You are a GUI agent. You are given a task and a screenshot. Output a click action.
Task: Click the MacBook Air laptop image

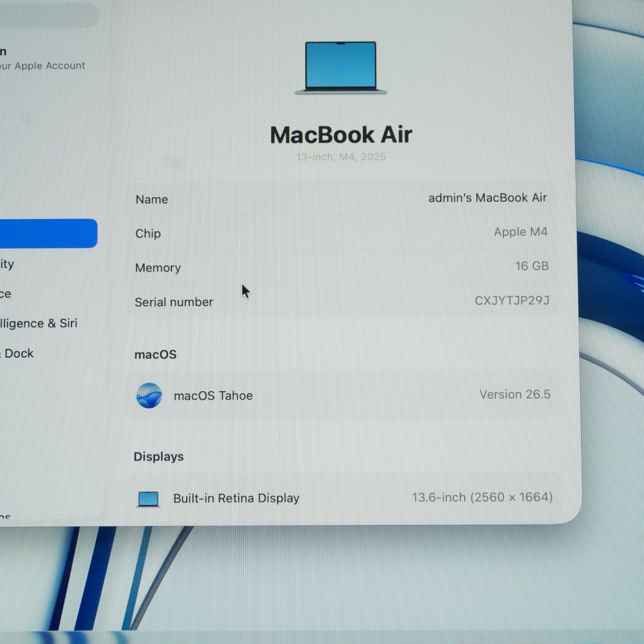pos(340,68)
